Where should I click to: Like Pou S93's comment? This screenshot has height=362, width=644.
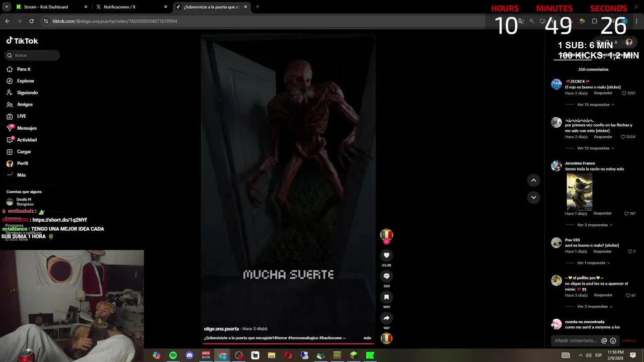(x=629, y=251)
